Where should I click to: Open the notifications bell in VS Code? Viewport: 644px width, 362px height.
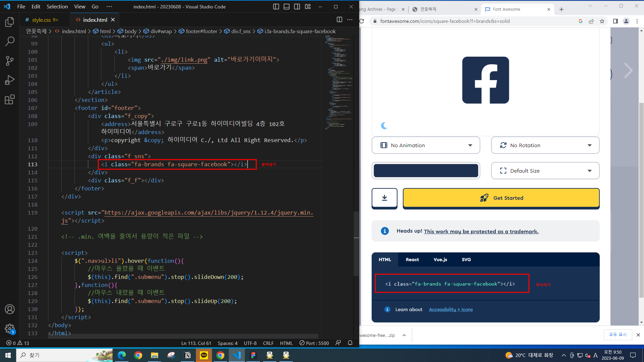coord(350,343)
